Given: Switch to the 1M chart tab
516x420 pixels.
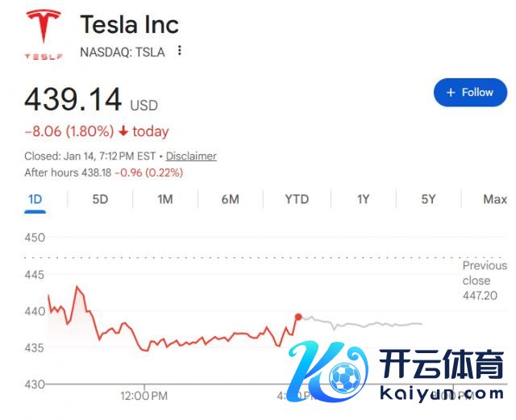Looking at the screenshot, I should click(165, 199).
